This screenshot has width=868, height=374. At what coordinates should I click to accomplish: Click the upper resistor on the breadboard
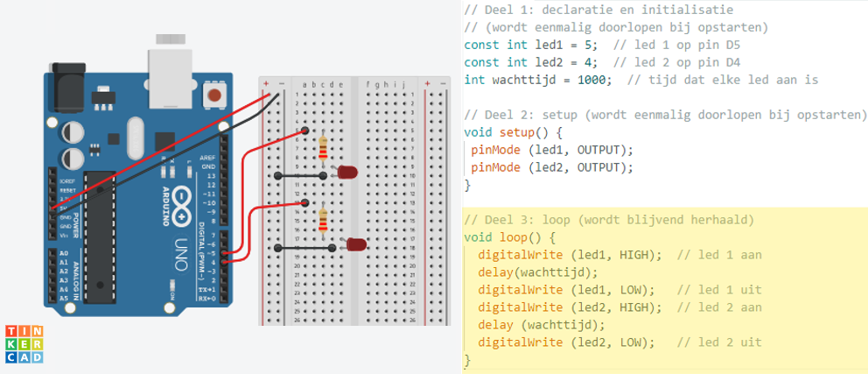(325, 149)
